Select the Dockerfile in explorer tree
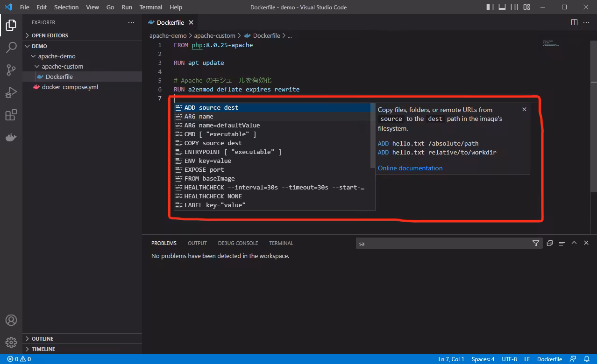Viewport: 597px width, 364px height. [x=82, y=77]
